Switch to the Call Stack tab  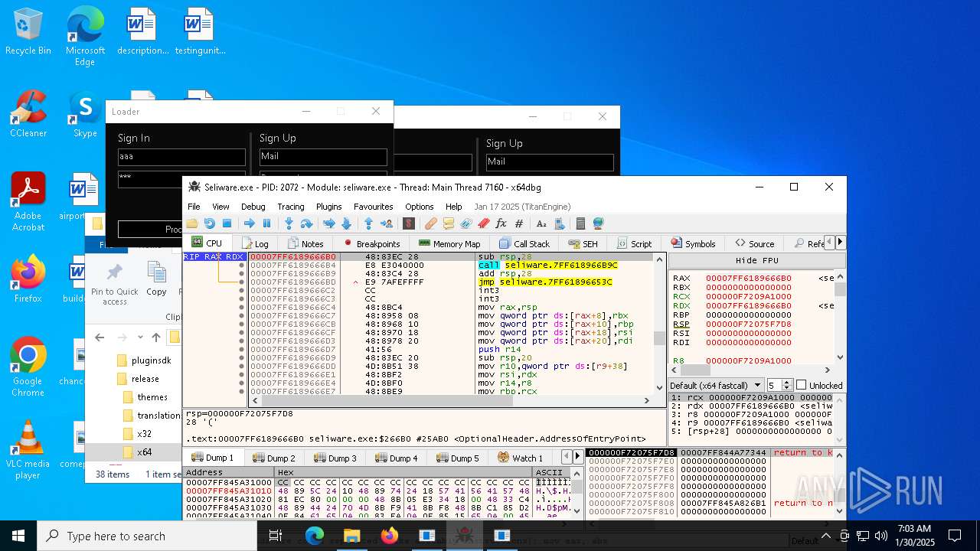pos(524,243)
